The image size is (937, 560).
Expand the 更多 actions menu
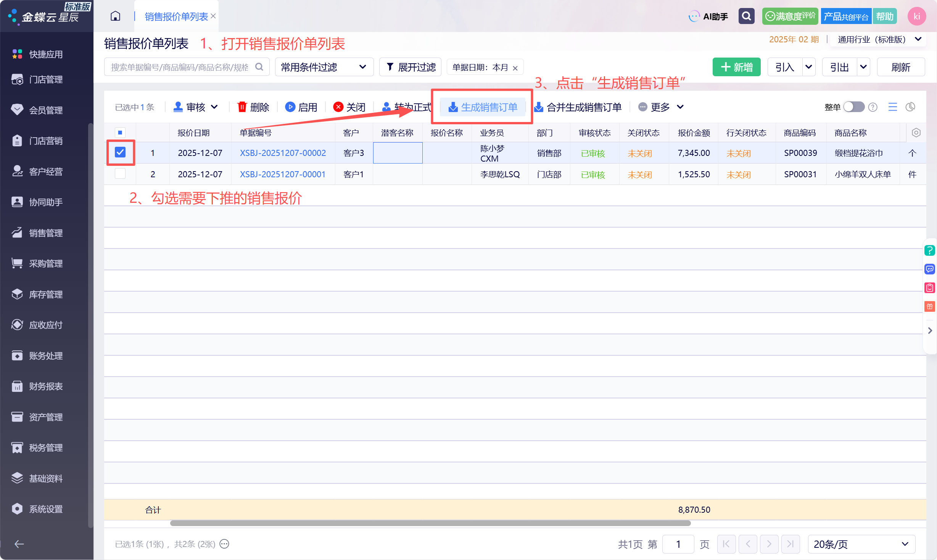[661, 107]
